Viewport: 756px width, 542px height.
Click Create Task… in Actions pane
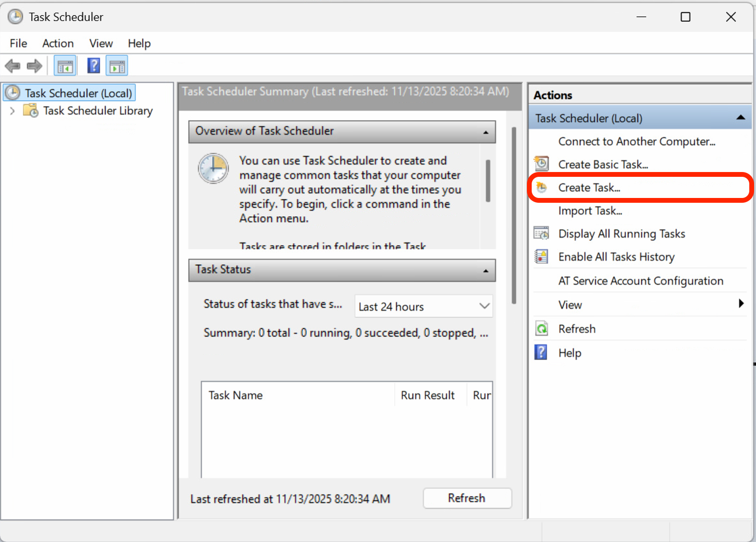pyautogui.click(x=589, y=187)
